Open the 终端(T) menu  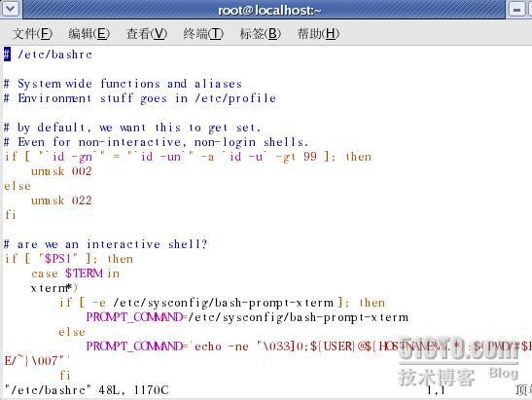(x=203, y=34)
